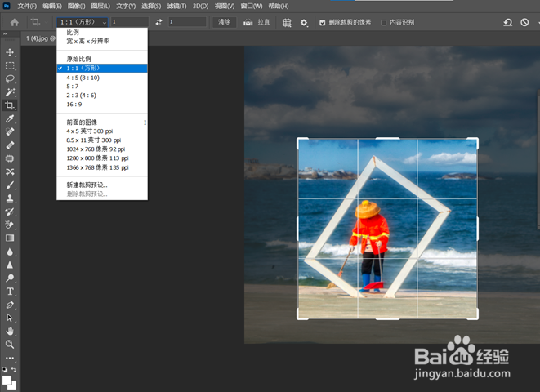Image resolution: width=540 pixels, height=392 pixels.
Task: Select the 16:9 ratio preset
Action: (x=102, y=105)
